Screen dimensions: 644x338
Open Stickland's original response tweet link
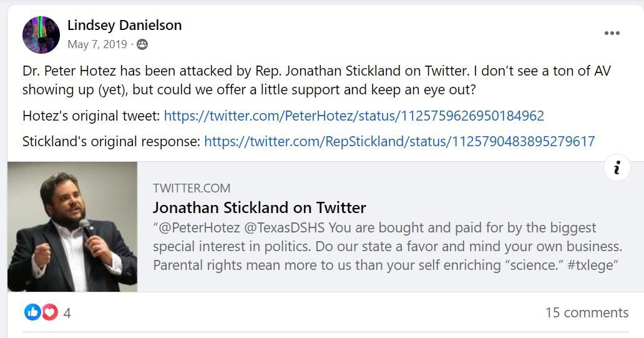point(399,141)
